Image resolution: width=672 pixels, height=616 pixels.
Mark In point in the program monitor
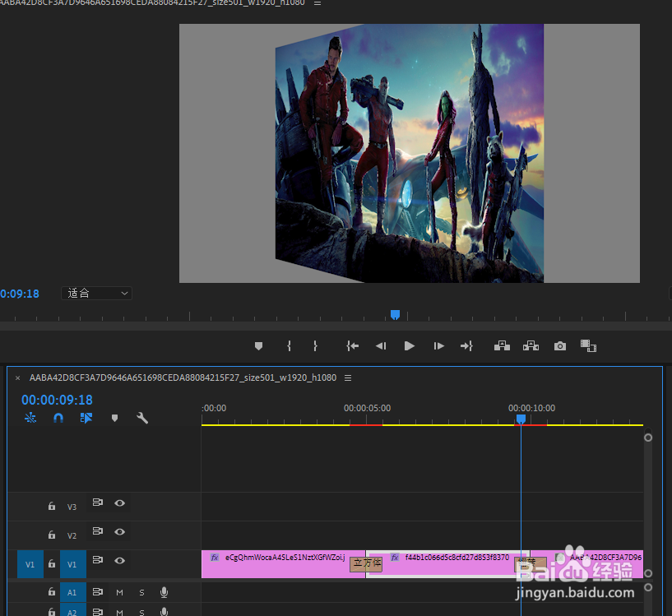click(x=289, y=346)
